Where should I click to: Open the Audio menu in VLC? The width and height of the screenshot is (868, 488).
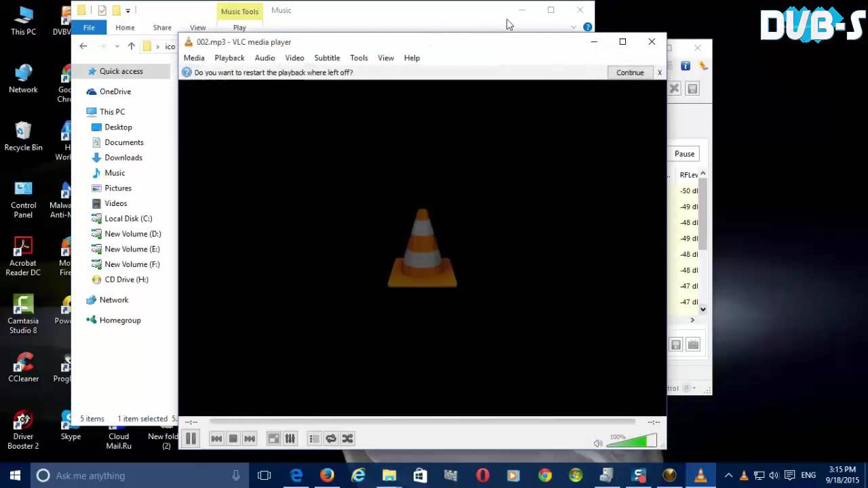click(x=264, y=58)
